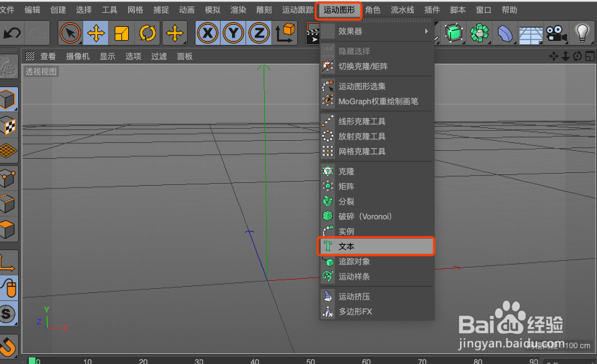597x364 pixels.
Task: Expand the 效果器 submenu
Action: click(376, 32)
